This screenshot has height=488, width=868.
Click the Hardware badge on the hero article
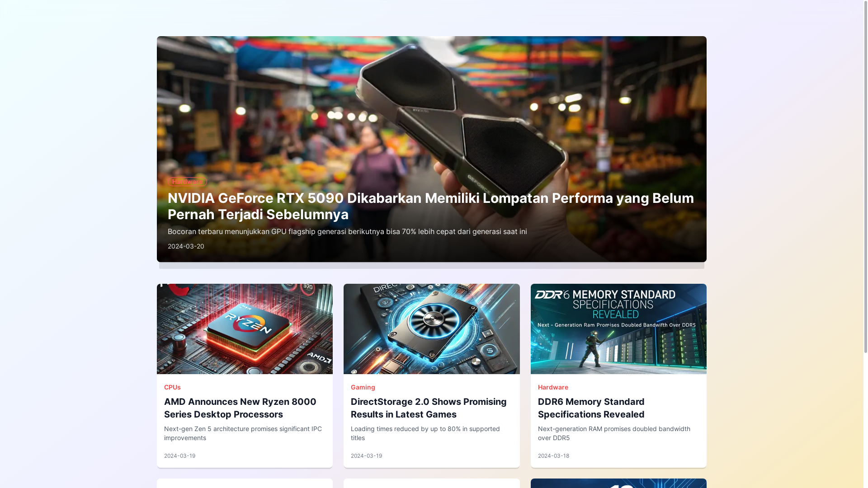point(187,182)
